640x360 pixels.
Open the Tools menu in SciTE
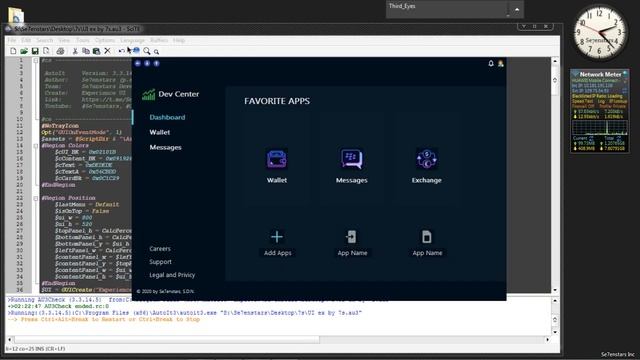point(82,40)
